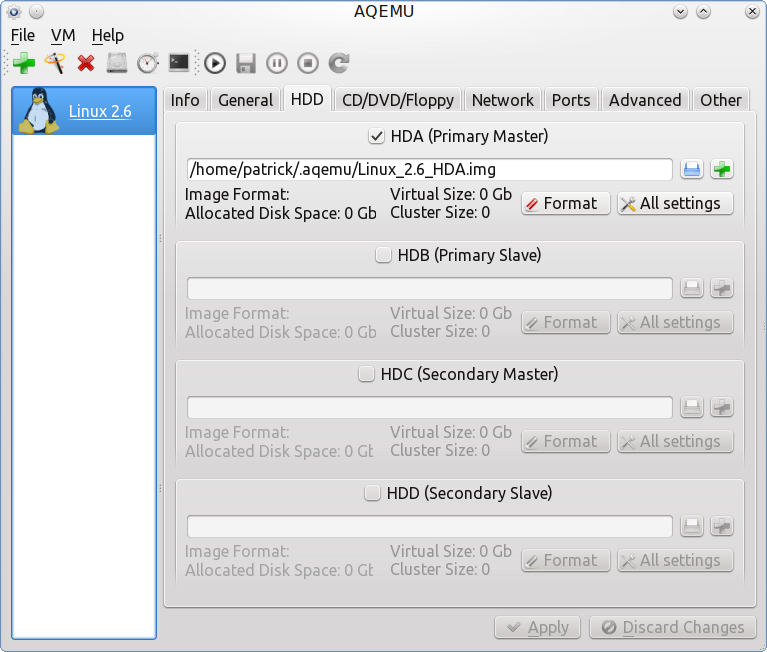Click Format button for HDA
The height and width of the screenshot is (652, 767).
click(566, 203)
